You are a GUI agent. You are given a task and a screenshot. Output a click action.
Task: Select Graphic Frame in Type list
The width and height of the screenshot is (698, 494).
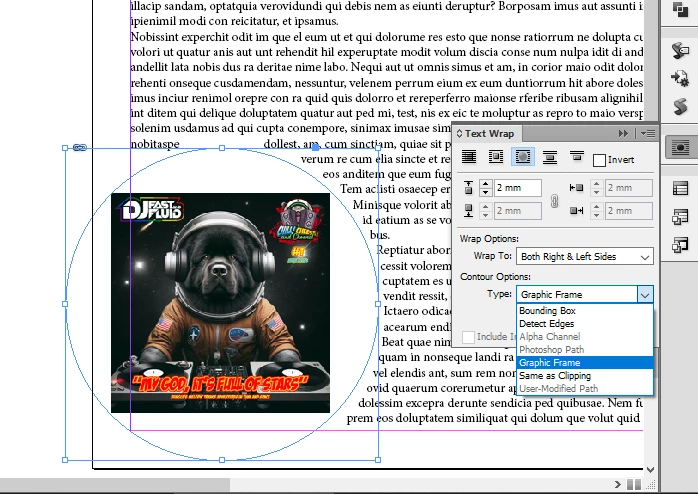pos(585,363)
